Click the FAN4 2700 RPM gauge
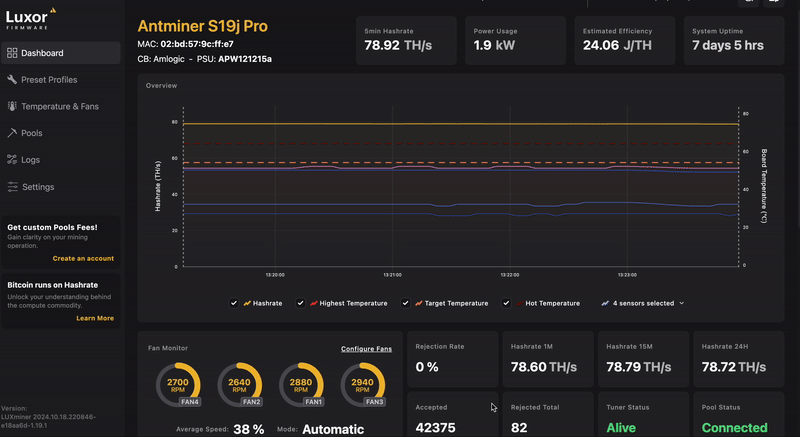 178,384
